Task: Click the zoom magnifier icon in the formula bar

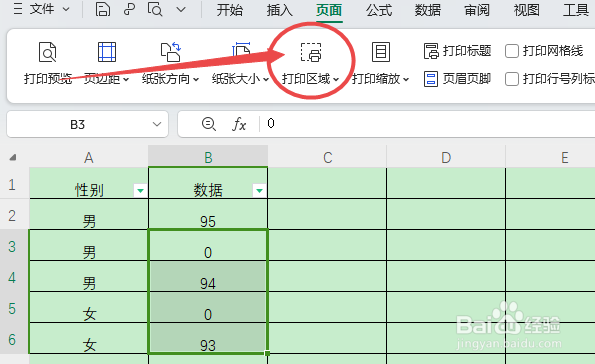Action: [209, 124]
